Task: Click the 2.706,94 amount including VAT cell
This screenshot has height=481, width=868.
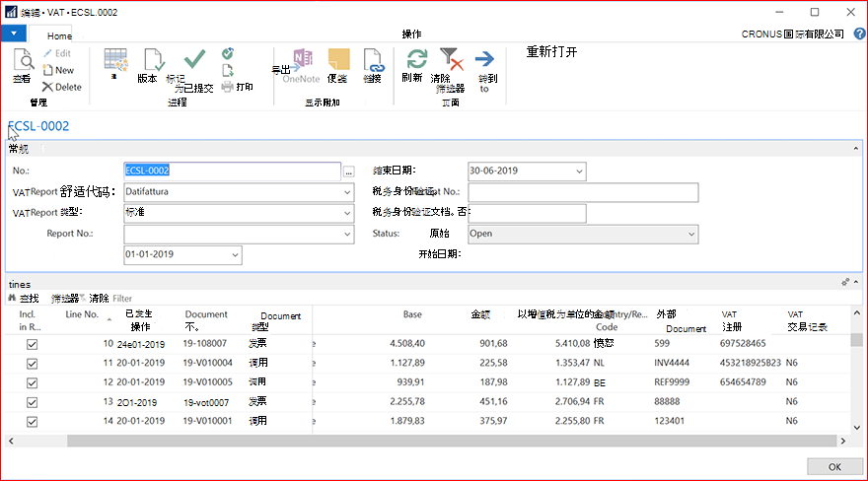Action: tap(572, 401)
